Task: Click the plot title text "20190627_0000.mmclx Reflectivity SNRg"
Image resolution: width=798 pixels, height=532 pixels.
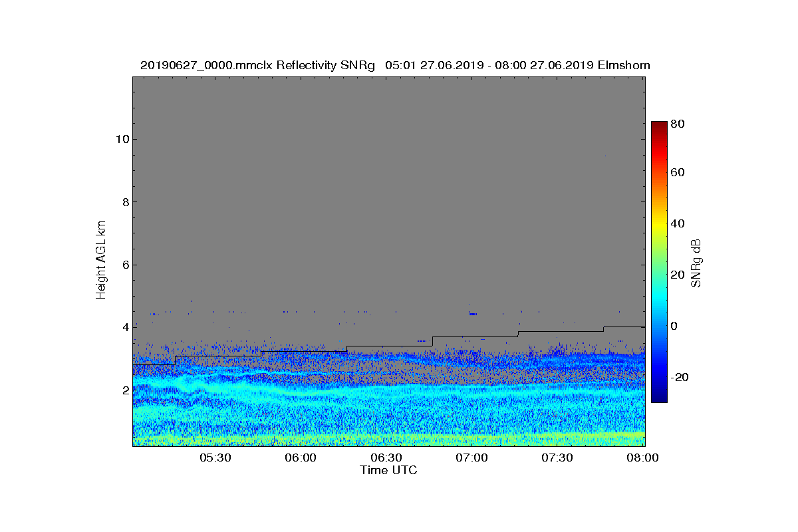Action: pyautogui.click(x=259, y=65)
